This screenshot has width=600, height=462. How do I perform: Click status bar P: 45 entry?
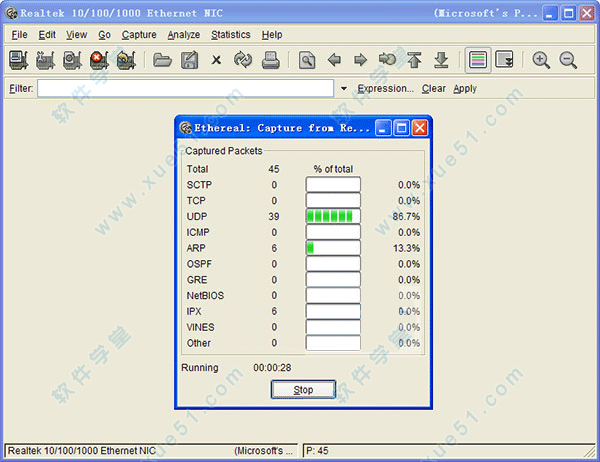pyautogui.click(x=317, y=451)
